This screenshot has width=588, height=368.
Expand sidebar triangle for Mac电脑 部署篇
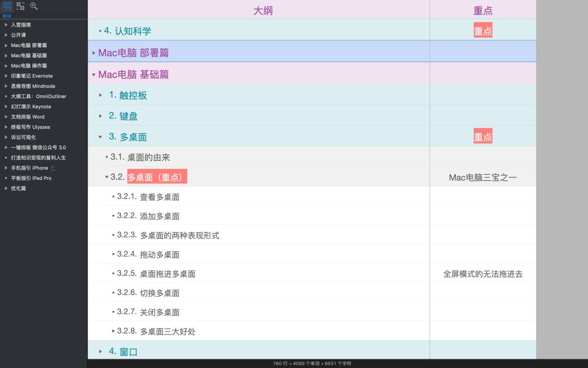(x=6, y=45)
